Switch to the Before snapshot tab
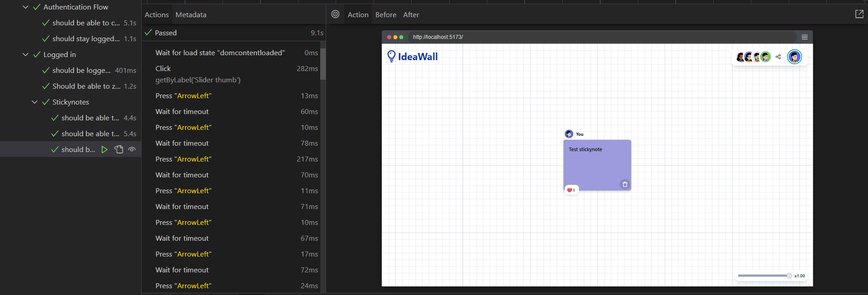This screenshot has height=295, width=868. [385, 15]
